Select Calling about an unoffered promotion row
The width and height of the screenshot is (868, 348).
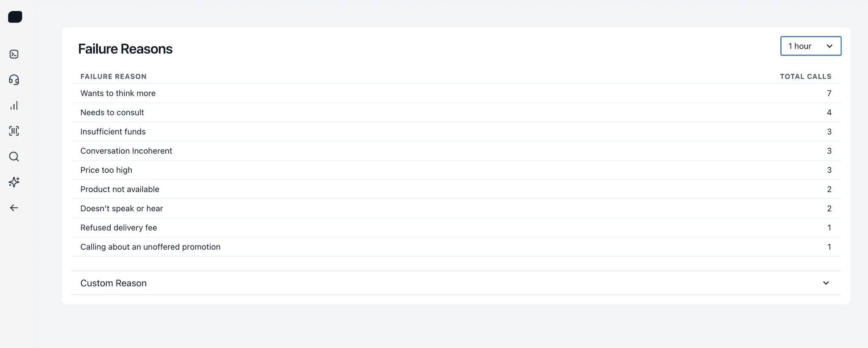(x=150, y=247)
